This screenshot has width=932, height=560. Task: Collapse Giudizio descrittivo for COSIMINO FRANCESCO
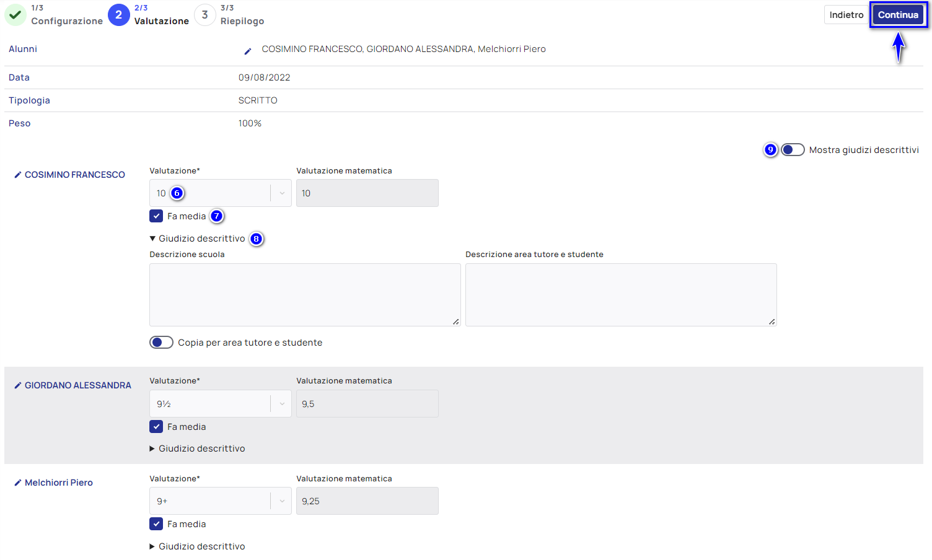coord(197,238)
